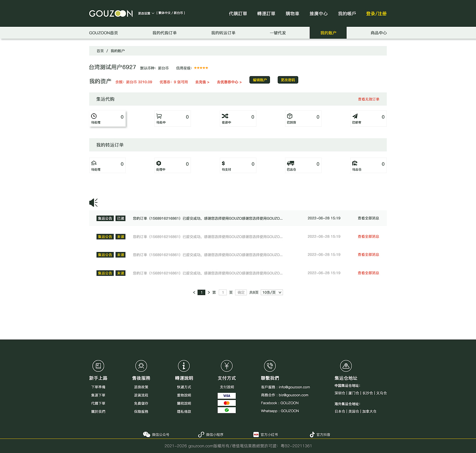
Task: Open the 代購訂單 top menu
Action: tap(238, 14)
